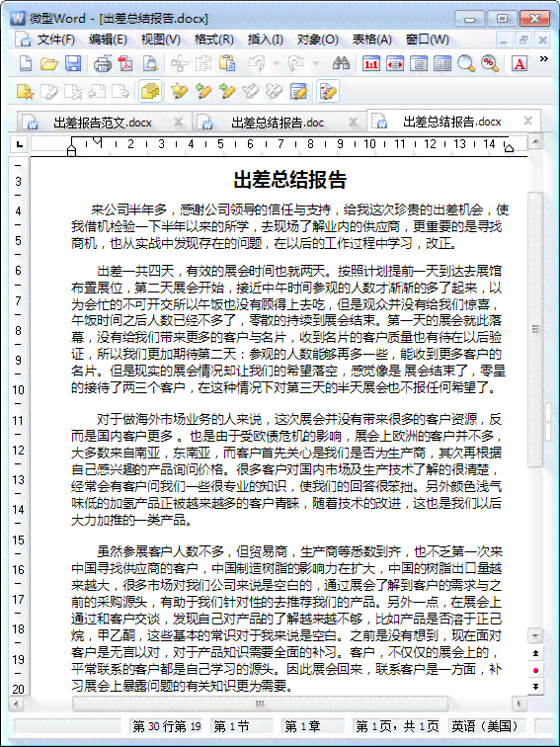Print the document using the printer icon
The height and width of the screenshot is (747, 560).
[102, 63]
